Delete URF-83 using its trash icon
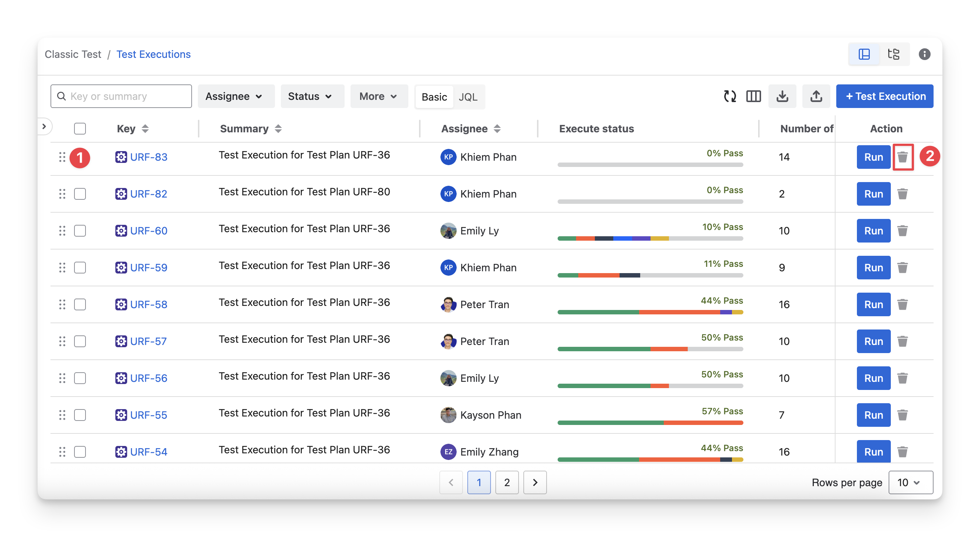The height and width of the screenshot is (537, 980). [902, 157]
